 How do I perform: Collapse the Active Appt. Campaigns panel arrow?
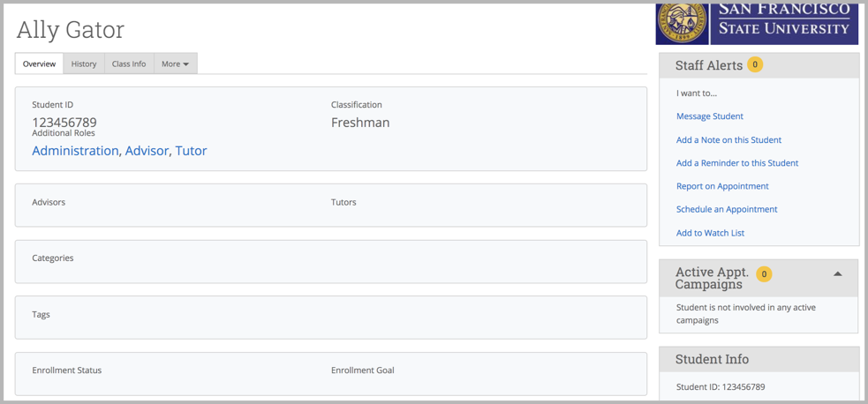[838, 273]
